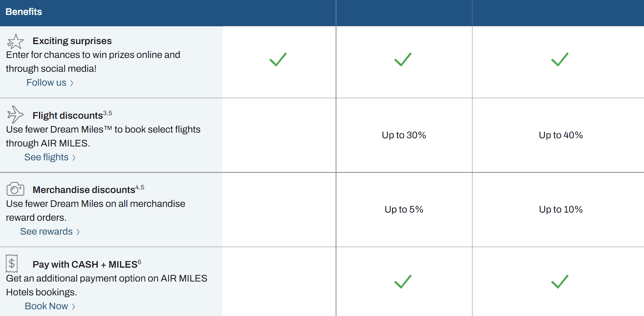
Task: Select the Merchandise discounts heading
Action: coord(84,190)
